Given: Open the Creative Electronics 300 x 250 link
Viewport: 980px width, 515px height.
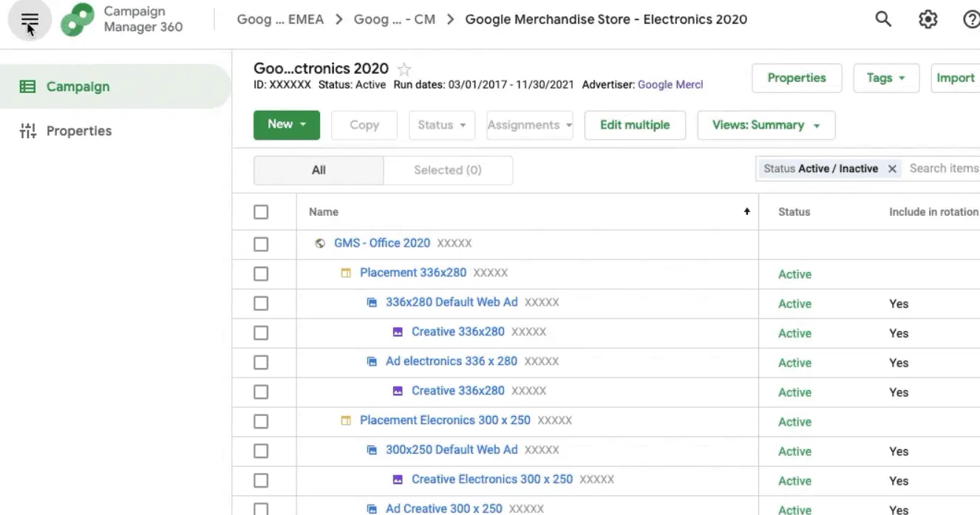Looking at the screenshot, I should (x=492, y=480).
